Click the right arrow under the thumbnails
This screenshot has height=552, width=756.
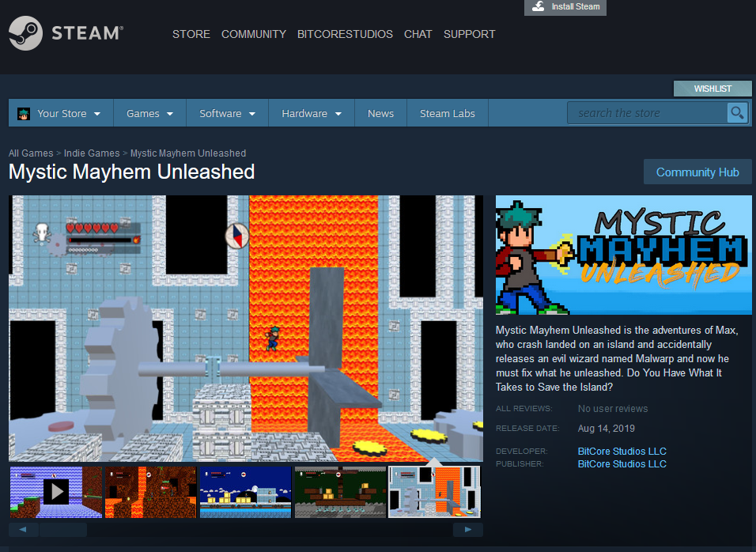pos(468,529)
